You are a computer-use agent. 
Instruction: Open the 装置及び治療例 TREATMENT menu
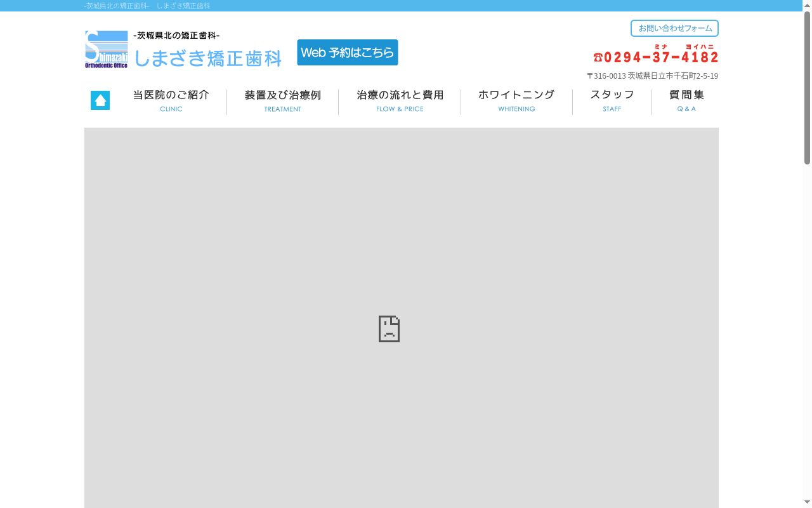(x=283, y=101)
